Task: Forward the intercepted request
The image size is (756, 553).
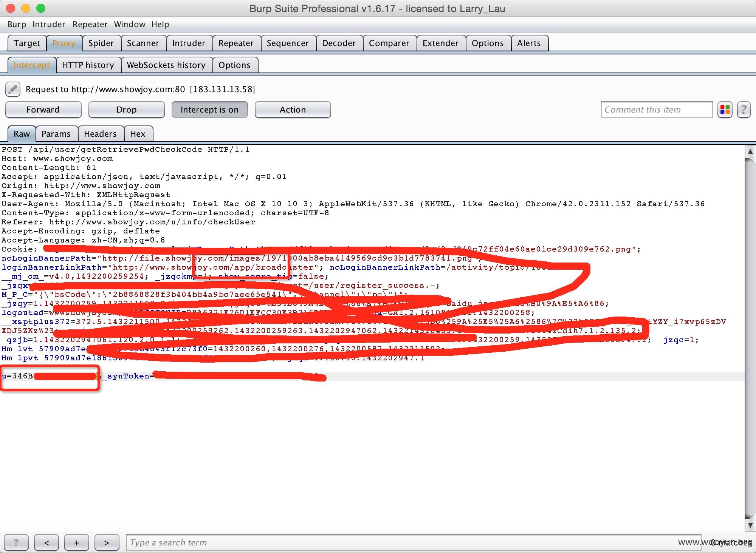Action: [x=43, y=110]
